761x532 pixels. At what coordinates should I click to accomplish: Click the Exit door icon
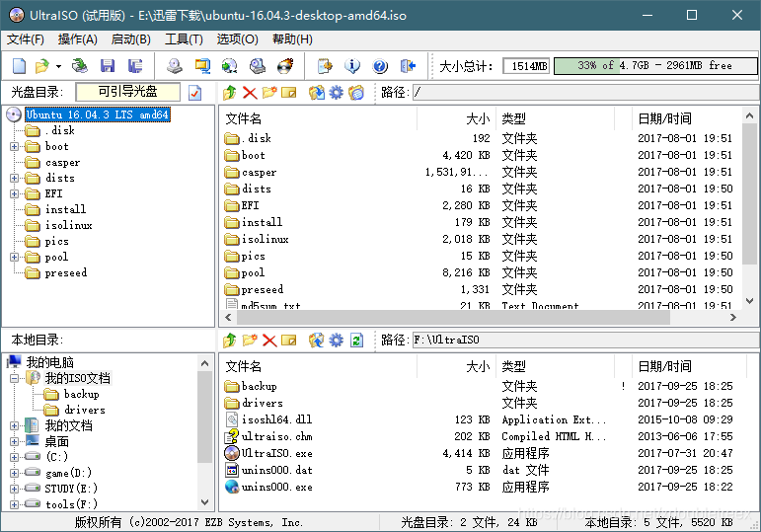pos(408,65)
